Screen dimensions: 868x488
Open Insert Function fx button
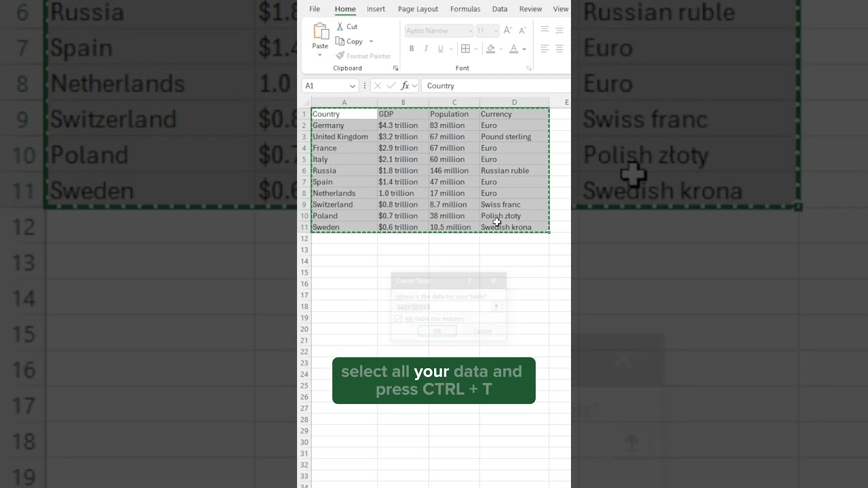point(405,85)
